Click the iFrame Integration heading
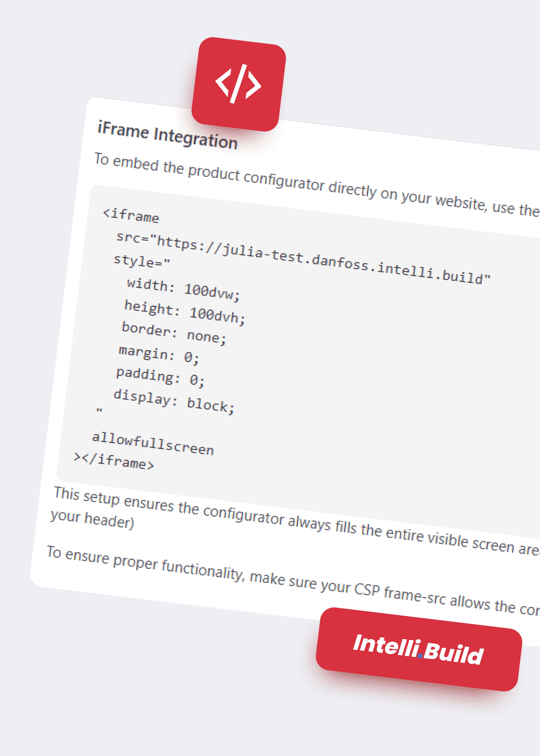 click(167, 135)
